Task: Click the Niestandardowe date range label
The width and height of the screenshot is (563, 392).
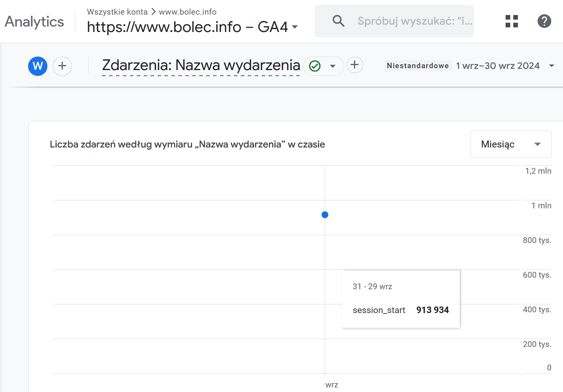Action: [418, 66]
